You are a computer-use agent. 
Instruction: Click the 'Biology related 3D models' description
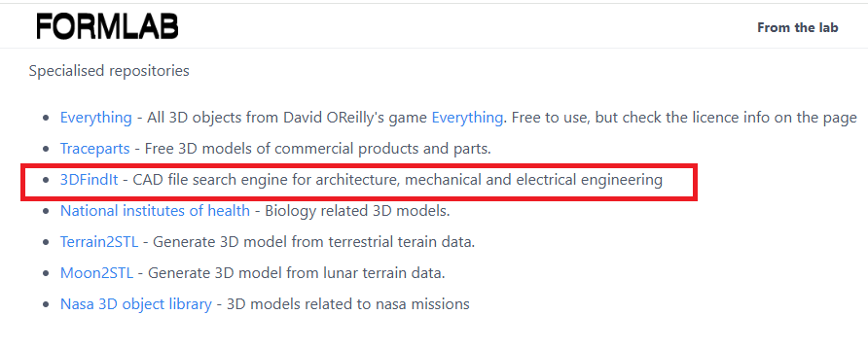pos(357,211)
